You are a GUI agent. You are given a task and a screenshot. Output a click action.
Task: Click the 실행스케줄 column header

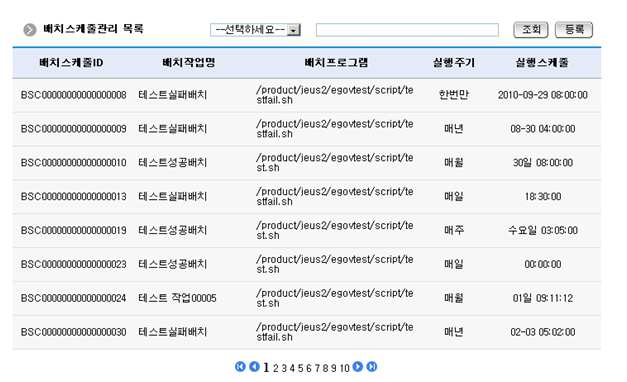[x=542, y=62]
